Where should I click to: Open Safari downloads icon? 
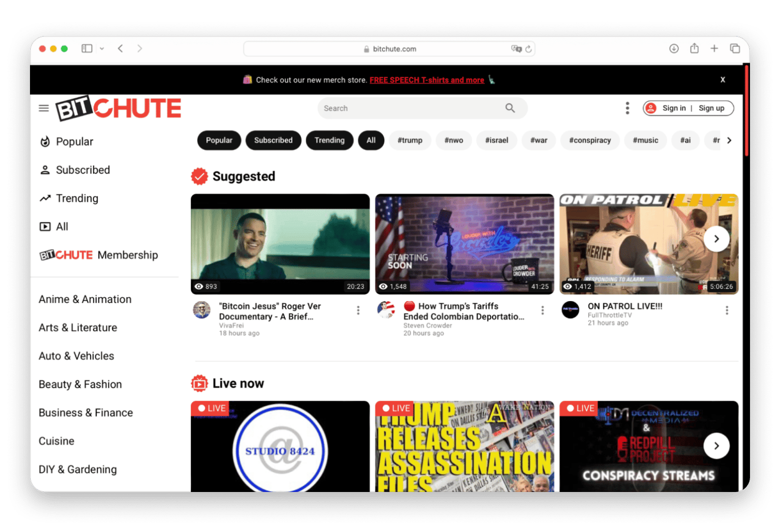(x=673, y=48)
